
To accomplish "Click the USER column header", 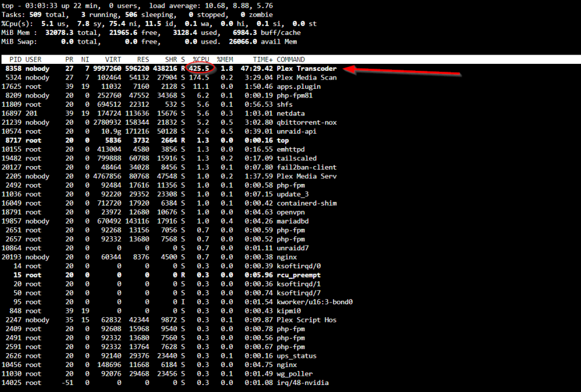I will (x=33, y=60).
